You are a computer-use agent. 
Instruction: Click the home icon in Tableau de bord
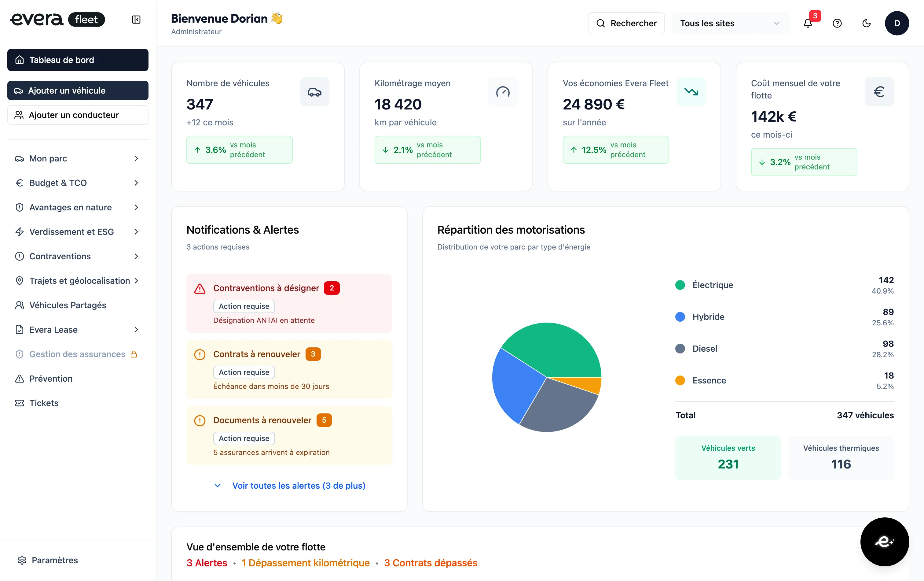pyautogui.click(x=20, y=60)
